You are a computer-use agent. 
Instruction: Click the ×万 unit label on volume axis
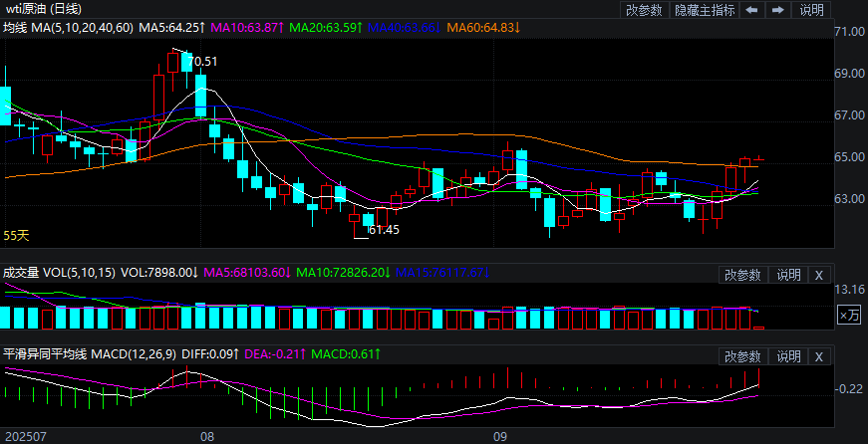[848, 315]
